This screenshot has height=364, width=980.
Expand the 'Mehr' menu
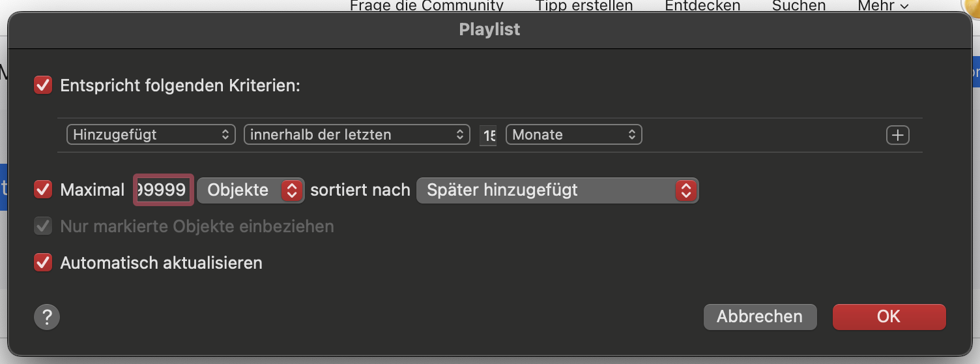[883, 6]
